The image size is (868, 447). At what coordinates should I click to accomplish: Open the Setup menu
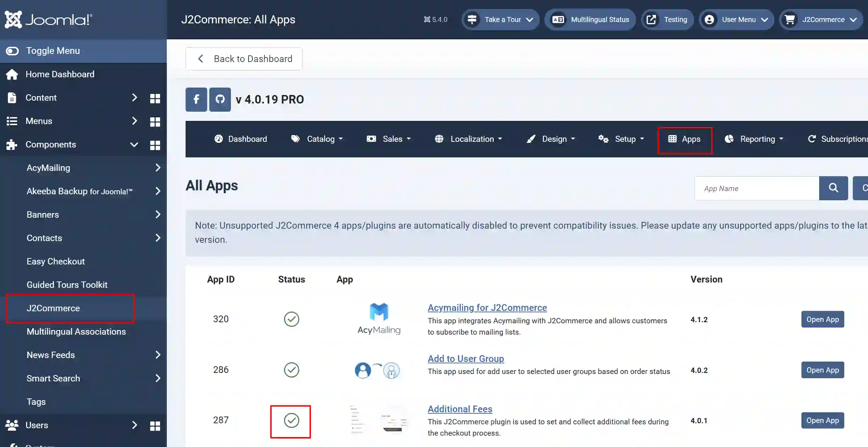621,139
